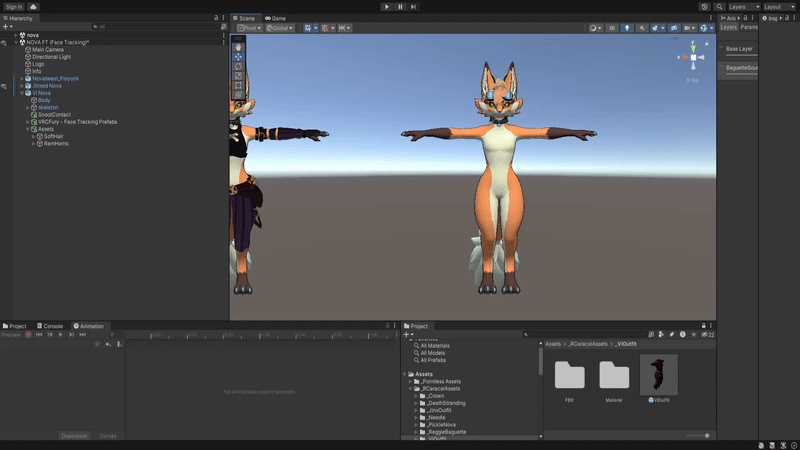Select the Rotate tool in Scene overlay
800x450 pixels.
(239, 67)
